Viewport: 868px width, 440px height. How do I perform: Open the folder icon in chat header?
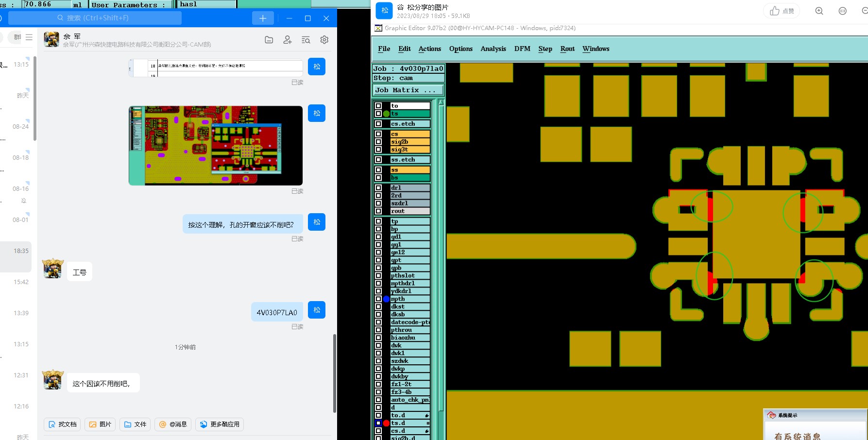tap(269, 40)
